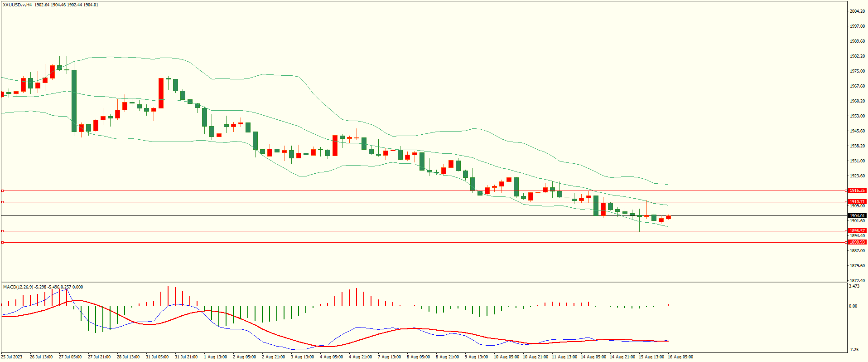Click the red 1916.25 price level label
Image resolution: width=868 pixels, height=362 pixels.
pos(857,191)
